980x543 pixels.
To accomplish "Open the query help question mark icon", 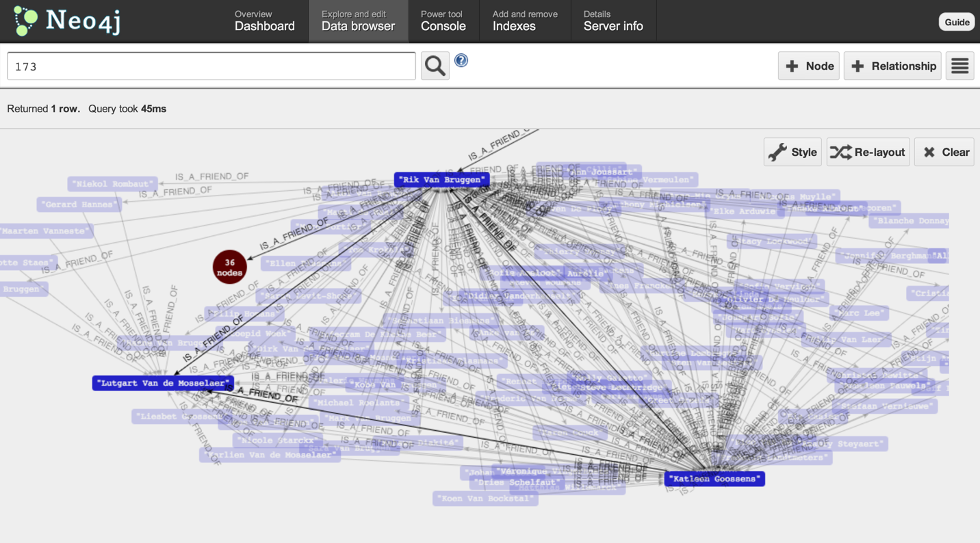I will pyautogui.click(x=461, y=60).
